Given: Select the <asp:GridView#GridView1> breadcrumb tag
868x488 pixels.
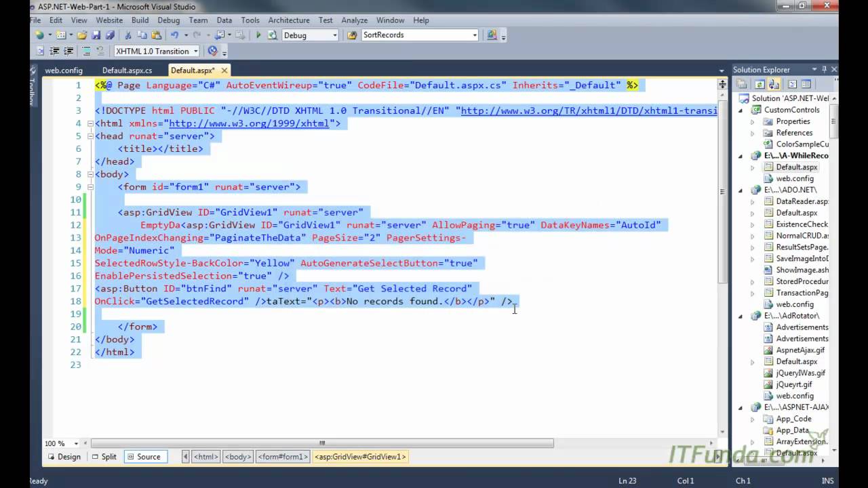Looking at the screenshot, I should pyautogui.click(x=360, y=457).
